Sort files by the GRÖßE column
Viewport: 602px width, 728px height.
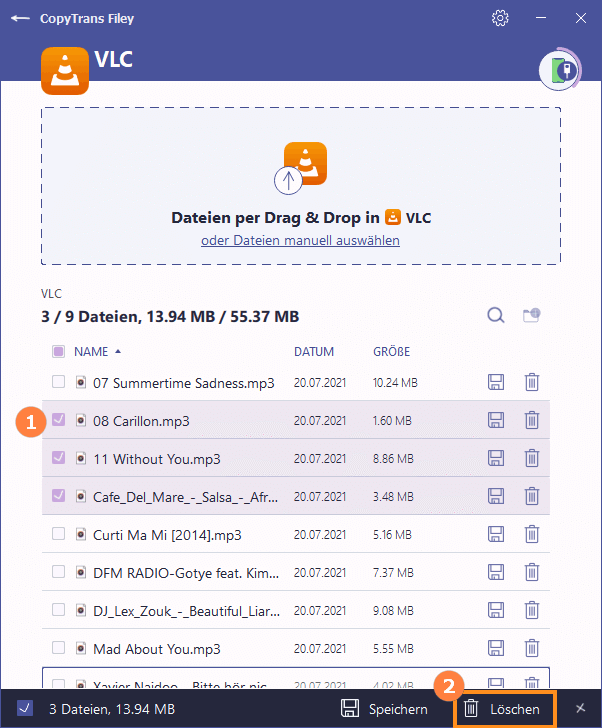coord(391,352)
